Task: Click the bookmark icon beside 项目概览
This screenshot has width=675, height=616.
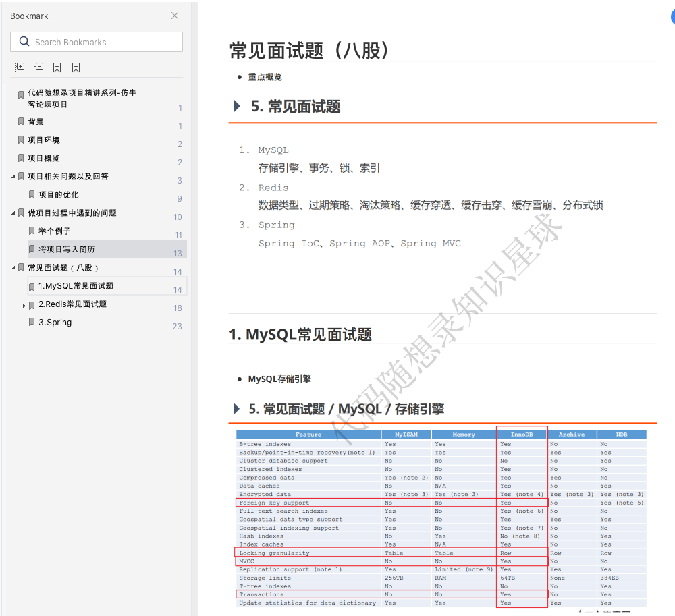Action: [x=21, y=158]
